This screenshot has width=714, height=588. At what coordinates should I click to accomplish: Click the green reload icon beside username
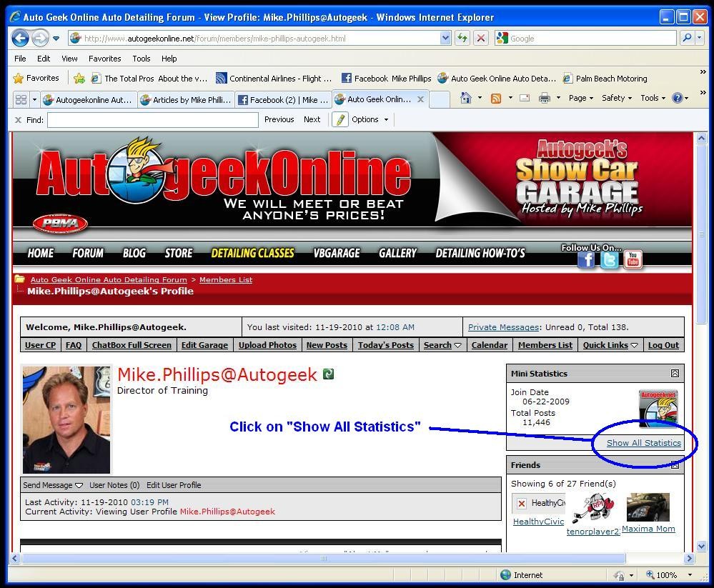tap(328, 374)
